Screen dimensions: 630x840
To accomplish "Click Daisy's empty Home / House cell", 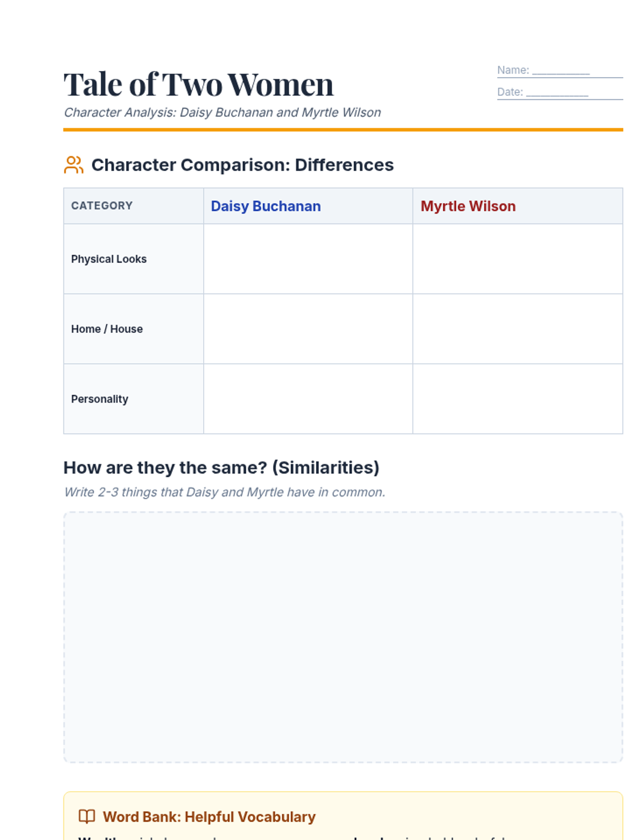I will click(308, 329).
